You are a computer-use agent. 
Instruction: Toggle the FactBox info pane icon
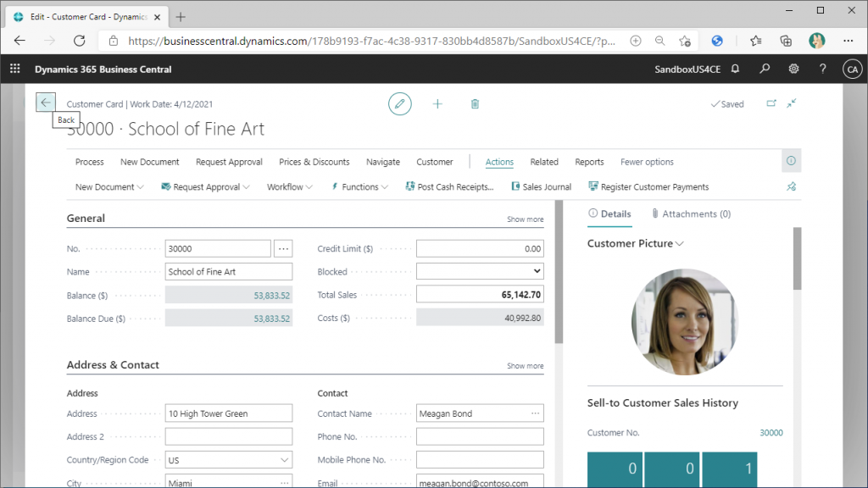click(x=791, y=161)
